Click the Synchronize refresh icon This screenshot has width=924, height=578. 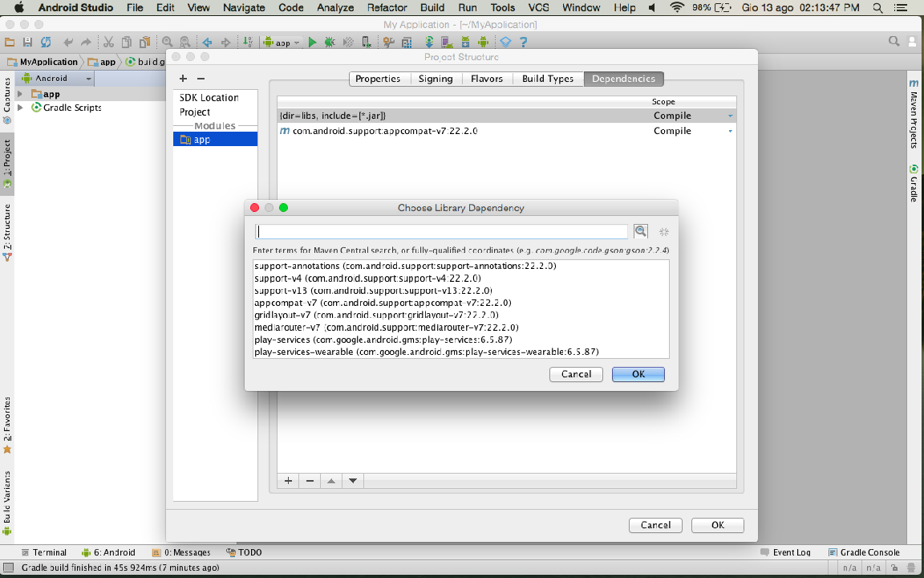tap(46, 42)
